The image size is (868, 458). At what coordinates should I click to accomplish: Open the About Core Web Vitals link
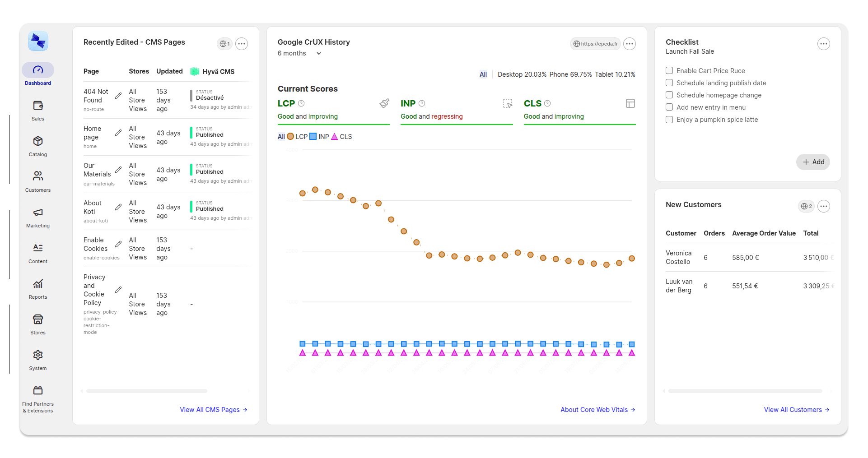(598, 410)
